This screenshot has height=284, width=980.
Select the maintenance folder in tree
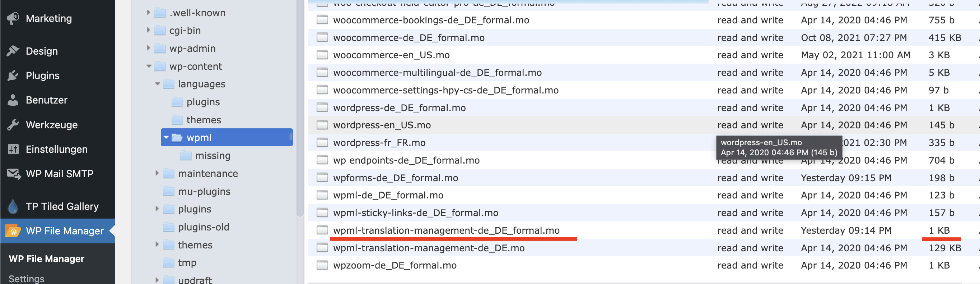coord(208,173)
